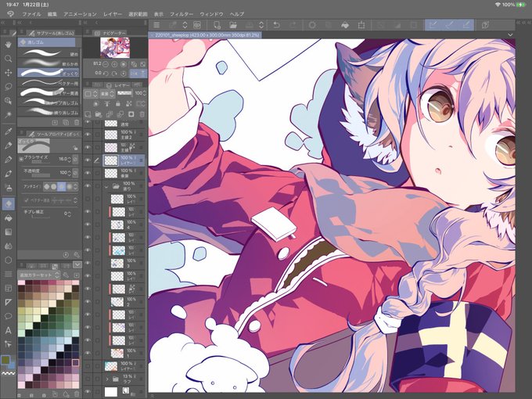Select the Blend (droplets) tool

(8, 246)
